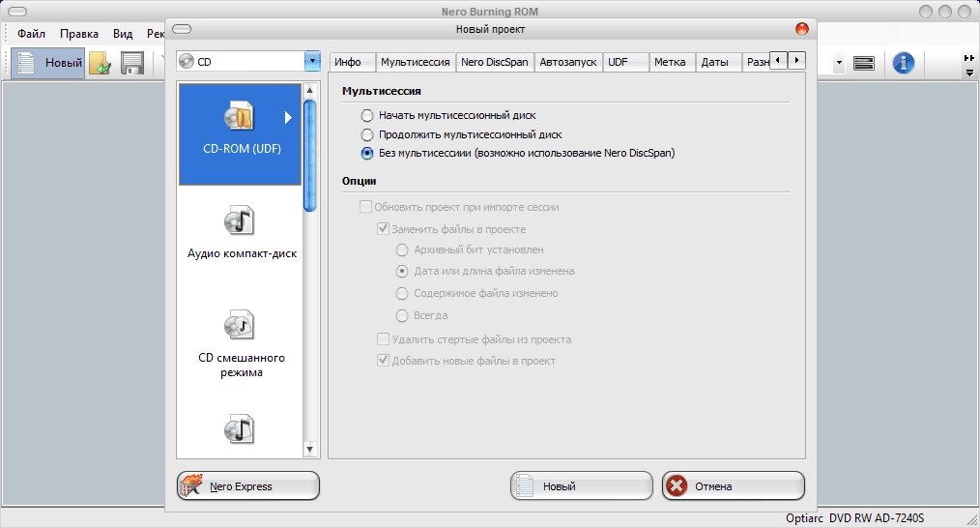The width and height of the screenshot is (980, 528).
Task: Click the Отмена button
Action: tap(734, 486)
